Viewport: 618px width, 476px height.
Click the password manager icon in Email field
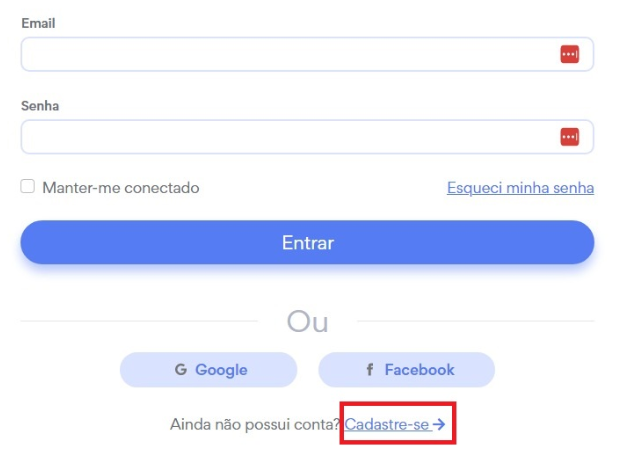(x=569, y=54)
